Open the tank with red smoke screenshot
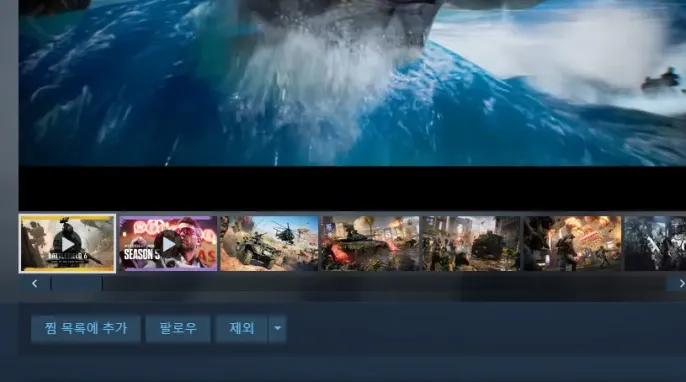The image size is (686, 382). pyautogui.click(x=370, y=244)
